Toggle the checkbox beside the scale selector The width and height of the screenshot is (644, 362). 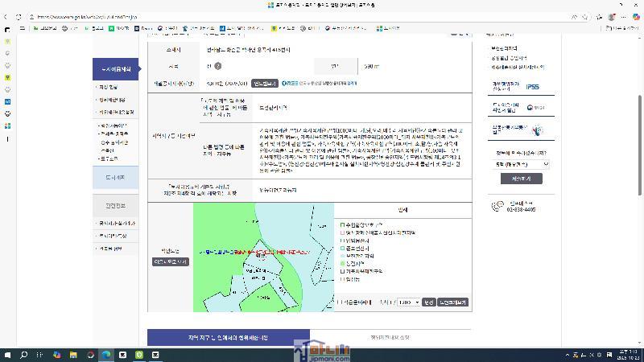point(341,302)
